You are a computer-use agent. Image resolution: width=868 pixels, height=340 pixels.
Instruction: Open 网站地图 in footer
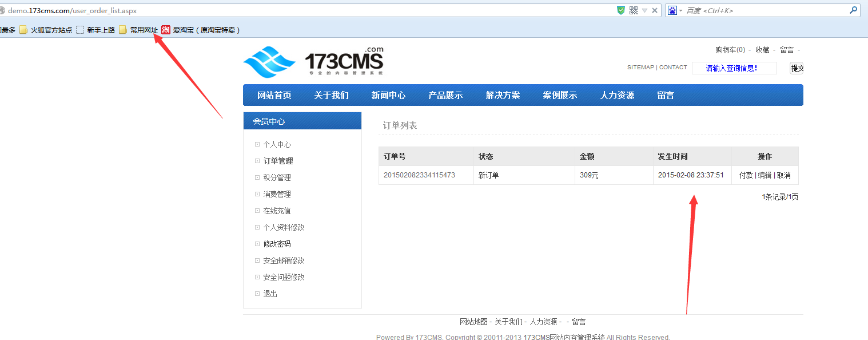point(473,322)
